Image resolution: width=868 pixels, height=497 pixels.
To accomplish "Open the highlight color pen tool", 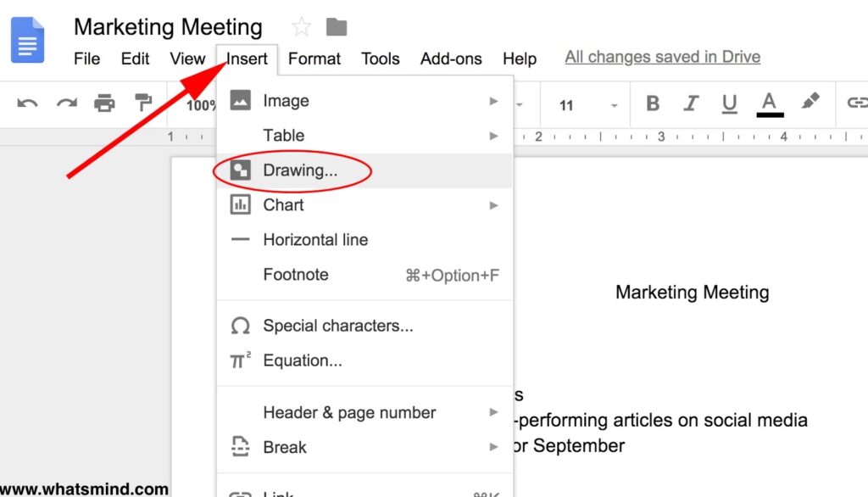I will (810, 101).
